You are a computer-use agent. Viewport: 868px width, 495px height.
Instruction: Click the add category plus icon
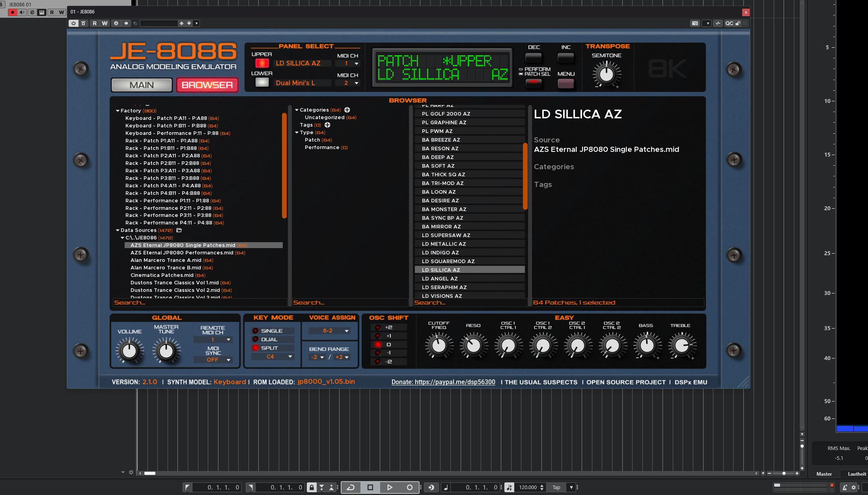tap(347, 110)
